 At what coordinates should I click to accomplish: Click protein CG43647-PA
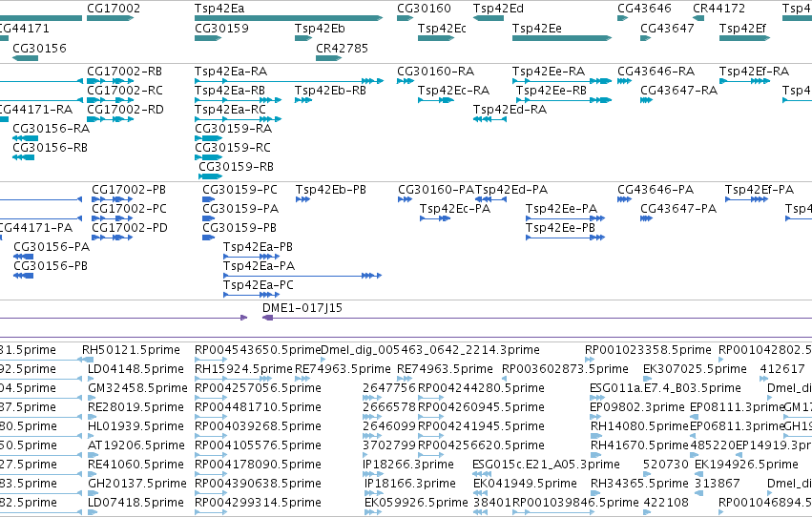click(678, 209)
